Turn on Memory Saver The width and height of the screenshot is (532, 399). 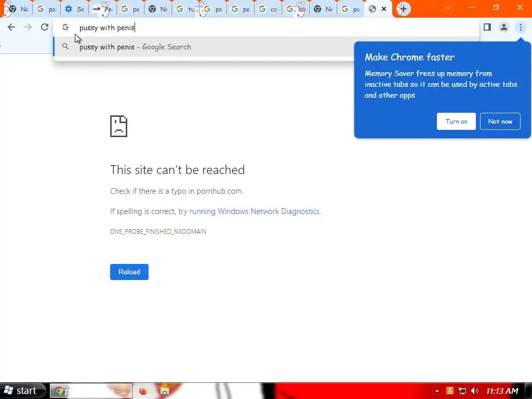[x=456, y=121]
